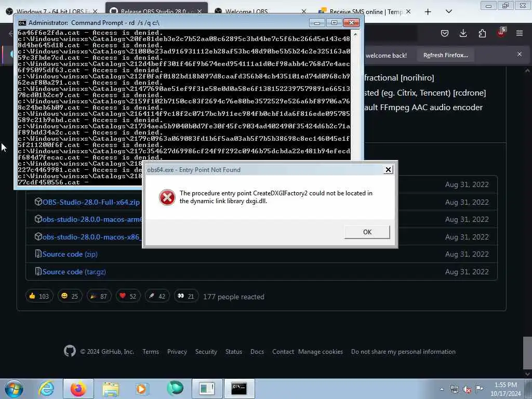Open the Docs footer link
Screen dimensions: 532x399
click(x=257, y=352)
